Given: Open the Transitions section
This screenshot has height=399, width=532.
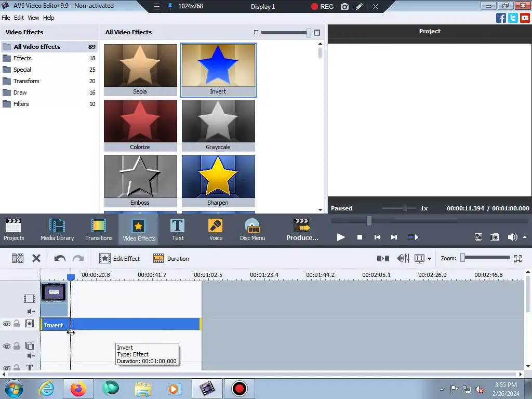Looking at the screenshot, I should 99,230.
